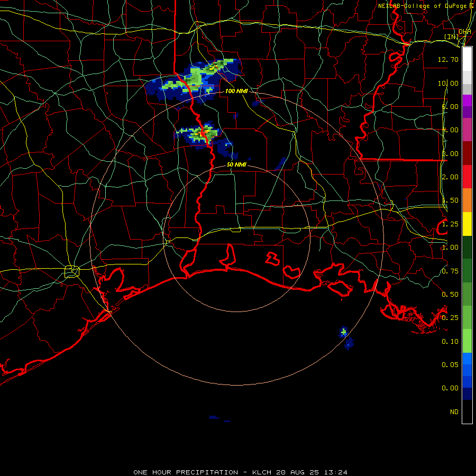
Task: Select the yellow 1.25 legend swatch
Action: click(467, 224)
